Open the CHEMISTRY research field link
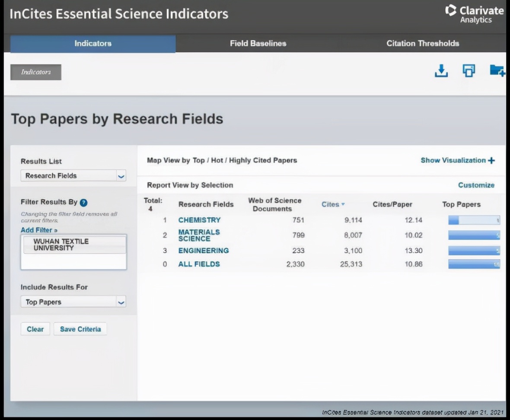Viewport: 510px width, 420px height. pos(199,220)
